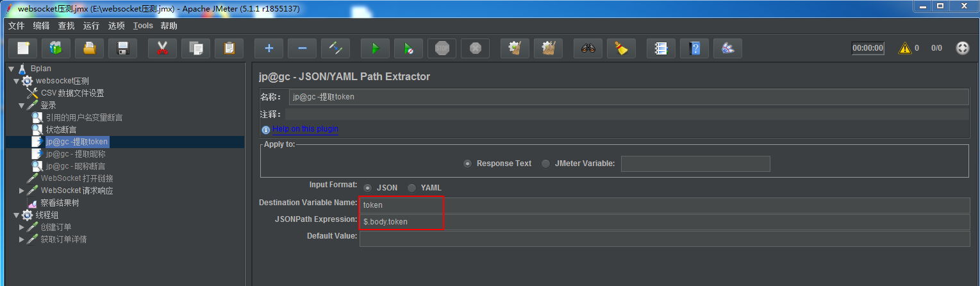Click the 00:00:00 elapsed time display
980x286 pixels.
pos(868,48)
